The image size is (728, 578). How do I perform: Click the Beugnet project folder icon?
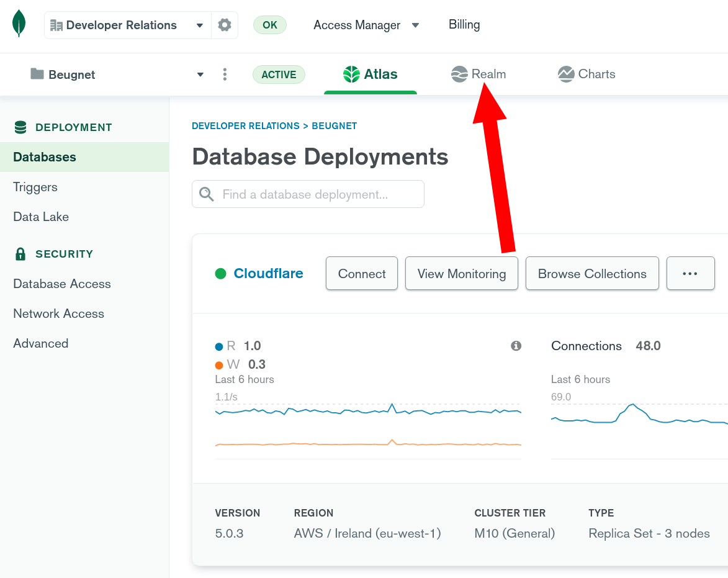[37, 74]
